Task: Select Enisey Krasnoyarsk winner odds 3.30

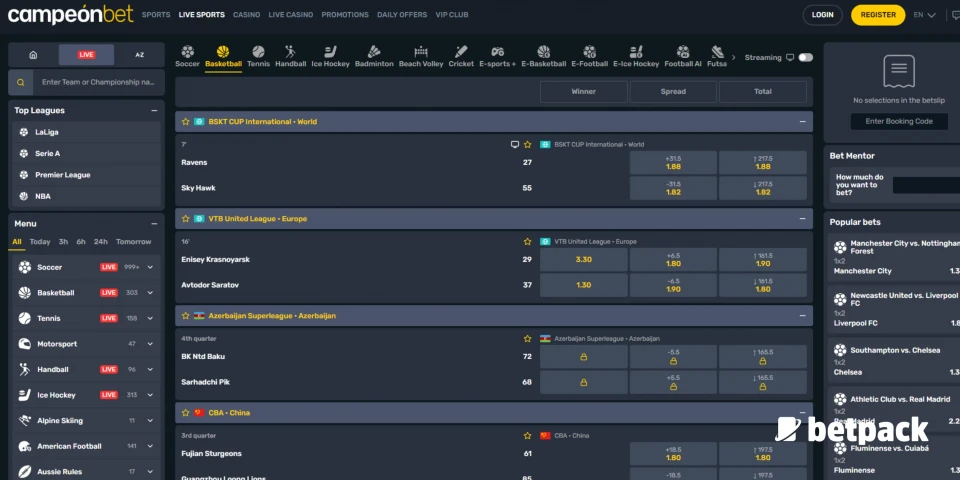Action: [x=584, y=260]
